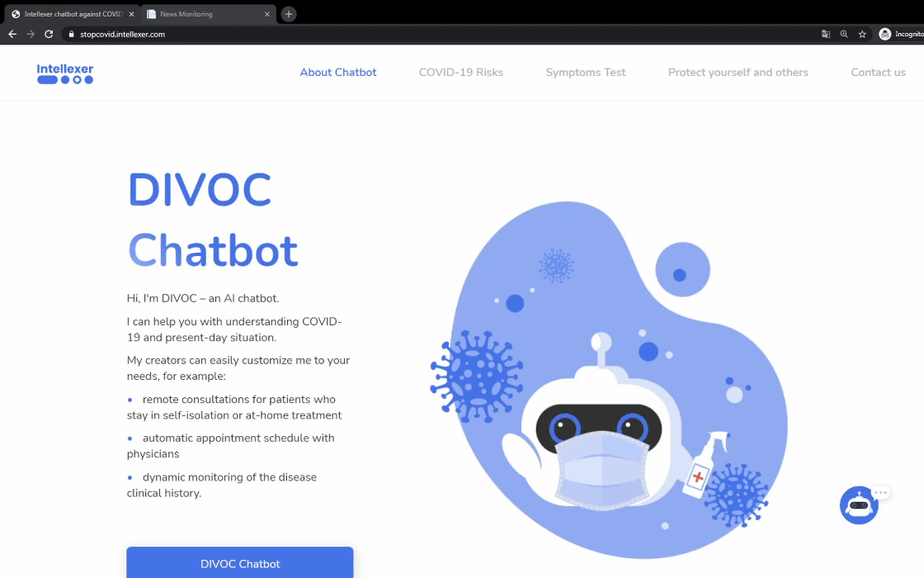Click the zoom magnifier icon in address bar
This screenshot has height=578, width=924.
pos(844,34)
